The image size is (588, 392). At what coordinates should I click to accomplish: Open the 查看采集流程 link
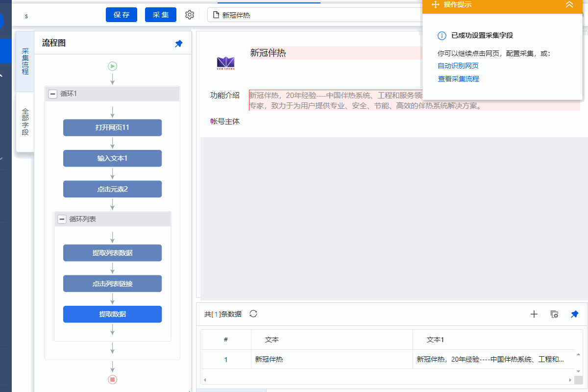click(x=458, y=79)
